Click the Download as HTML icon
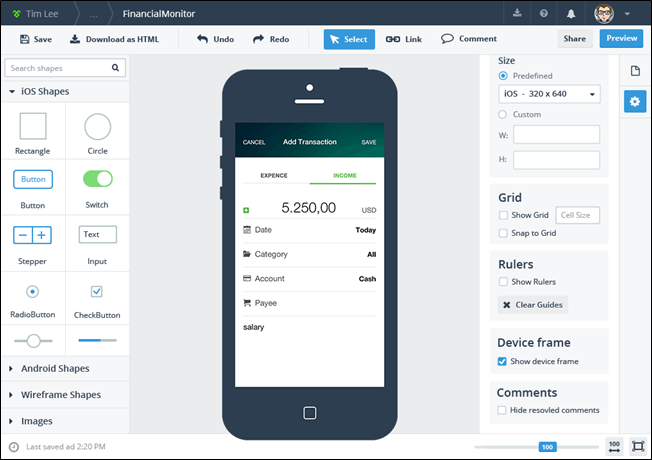652x460 pixels. 75,39
